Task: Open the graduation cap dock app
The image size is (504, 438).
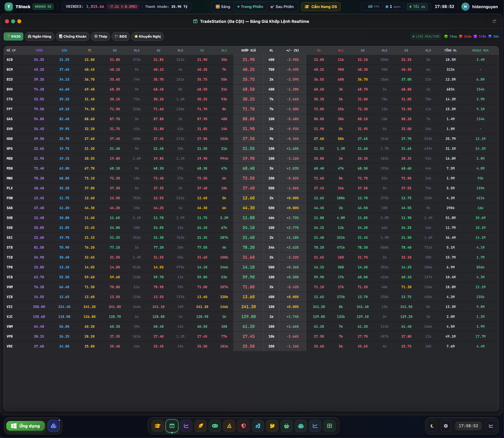Action: (x=157, y=426)
